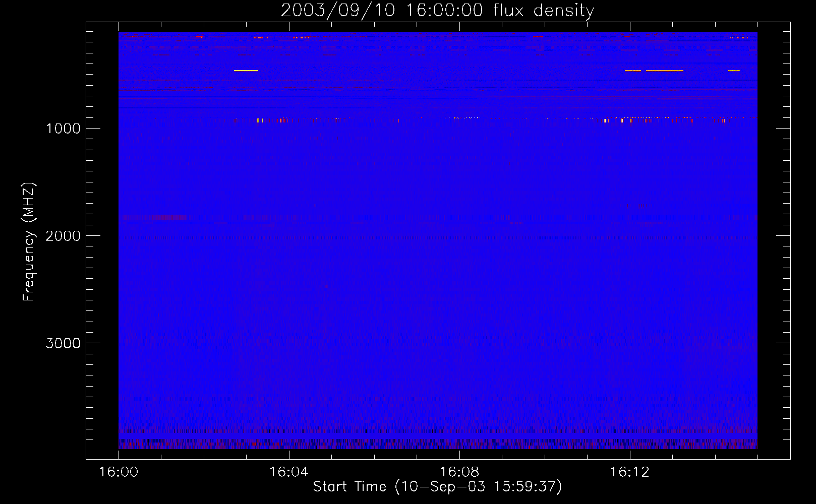Image resolution: width=816 pixels, height=504 pixels.
Task: Click the bright yellow burst near 16:03
Action: [x=246, y=71]
